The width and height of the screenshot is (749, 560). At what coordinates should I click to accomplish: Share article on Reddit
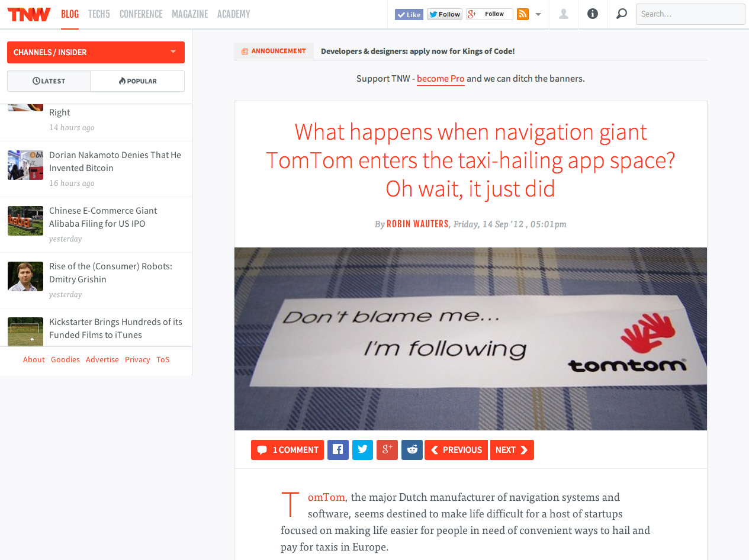pos(412,450)
